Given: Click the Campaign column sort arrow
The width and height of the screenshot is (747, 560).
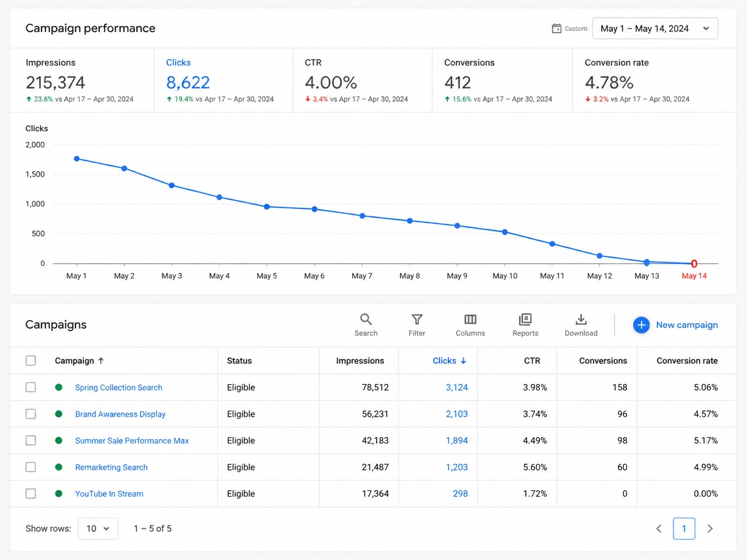Looking at the screenshot, I should pyautogui.click(x=101, y=361).
